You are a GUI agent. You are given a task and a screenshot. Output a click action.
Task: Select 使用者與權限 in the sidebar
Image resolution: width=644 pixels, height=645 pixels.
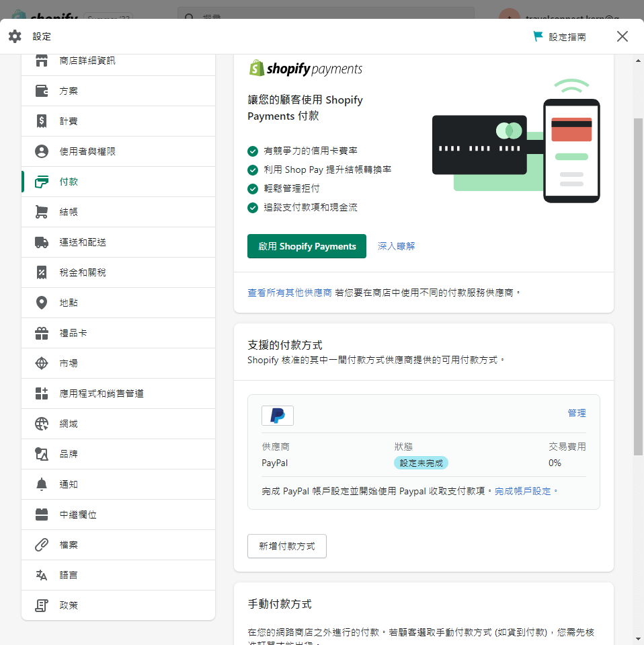(118, 151)
